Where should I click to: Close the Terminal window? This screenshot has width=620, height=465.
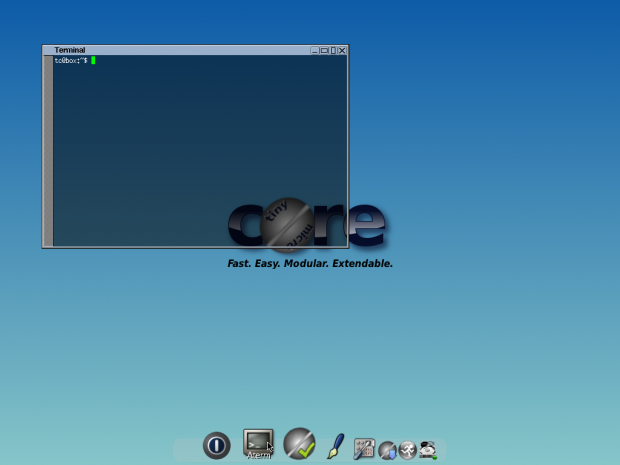pos(342,50)
